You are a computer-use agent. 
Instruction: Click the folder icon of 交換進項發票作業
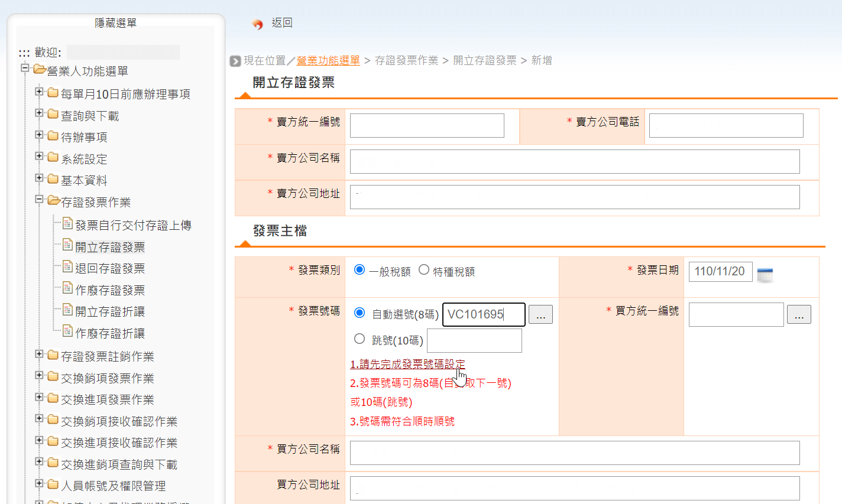coord(53,398)
